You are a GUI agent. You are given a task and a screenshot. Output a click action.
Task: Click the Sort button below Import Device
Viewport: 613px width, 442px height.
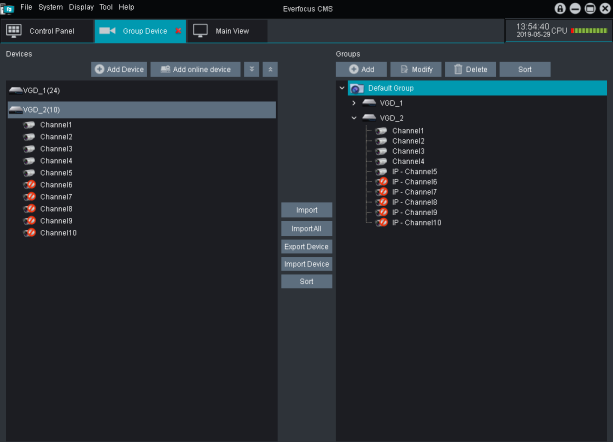(x=306, y=281)
